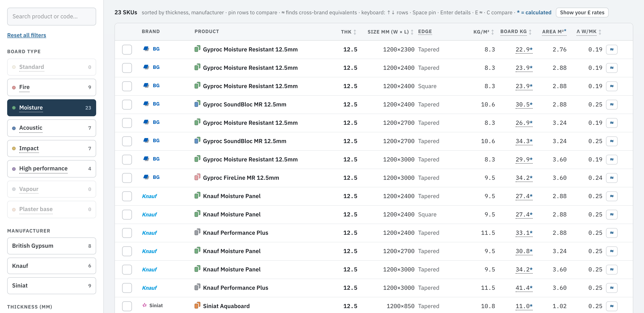Find equivalents for Knauf Performance Plus 1200×3000
The height and width of the screenshot is (313, 644).
pos(612,288)
